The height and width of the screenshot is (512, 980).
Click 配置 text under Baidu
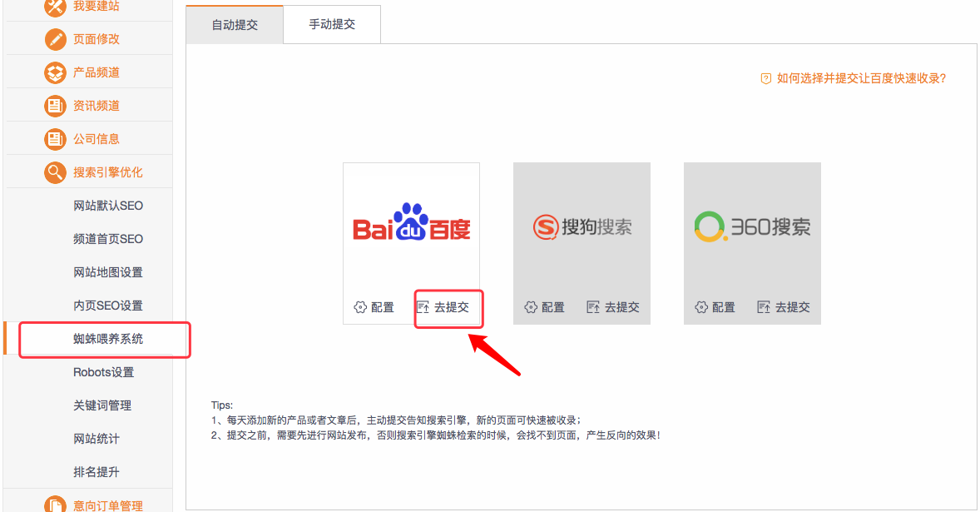click(383, 307)
